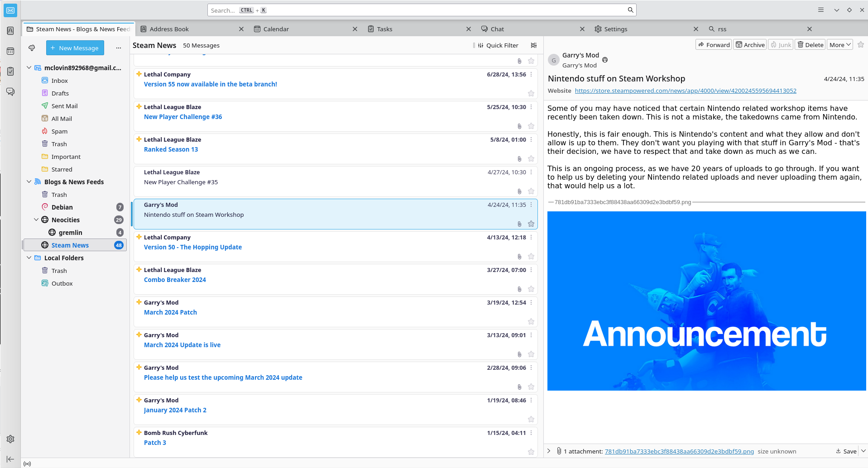Collapse the Blogs & News Feeds account
Viewport: 868px width, 468px height.
[x=29, y=182]
